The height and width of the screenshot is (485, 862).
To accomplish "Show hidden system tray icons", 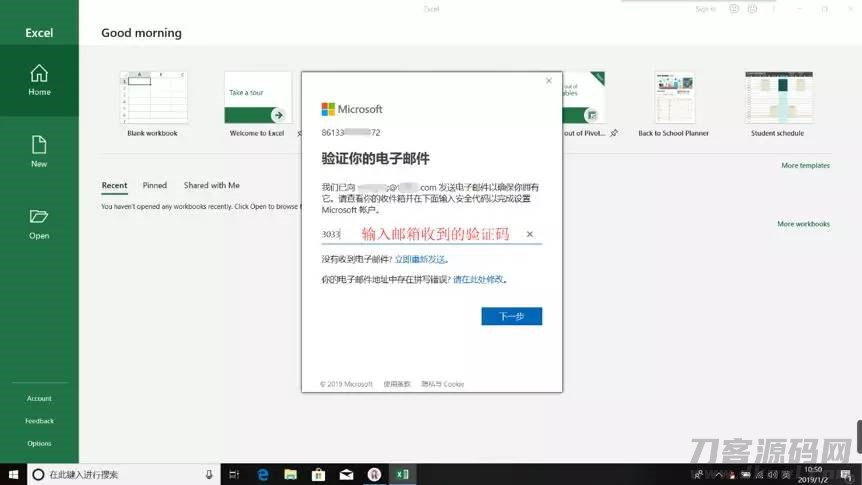I will pos(719,475).
